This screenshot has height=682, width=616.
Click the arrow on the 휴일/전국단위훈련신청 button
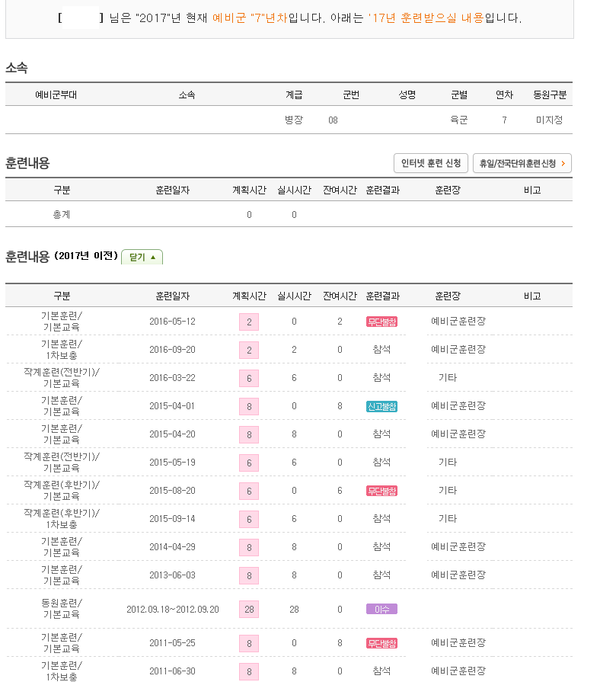[563, 164]
